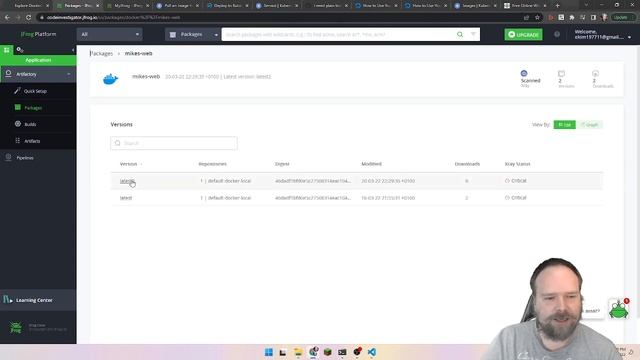This screenshot has height=360, width=640.
Task: Collapse the sidebar with the arrow
Action: [73, 50]
